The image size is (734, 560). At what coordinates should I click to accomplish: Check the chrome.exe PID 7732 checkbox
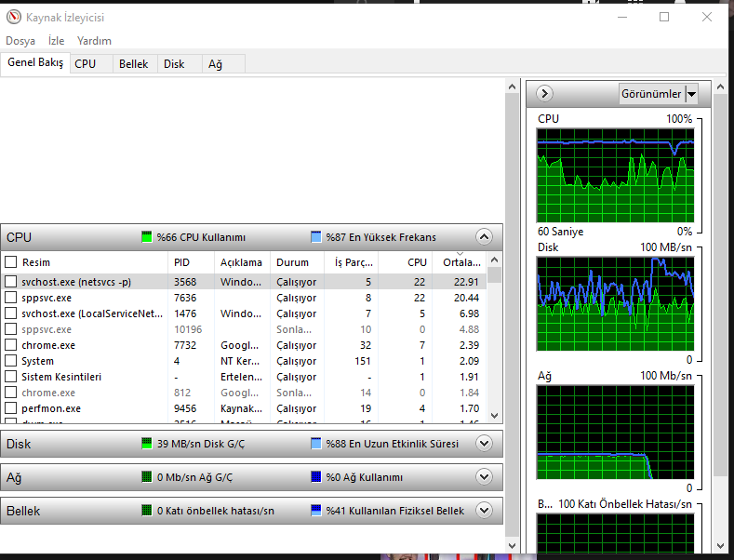11,345
